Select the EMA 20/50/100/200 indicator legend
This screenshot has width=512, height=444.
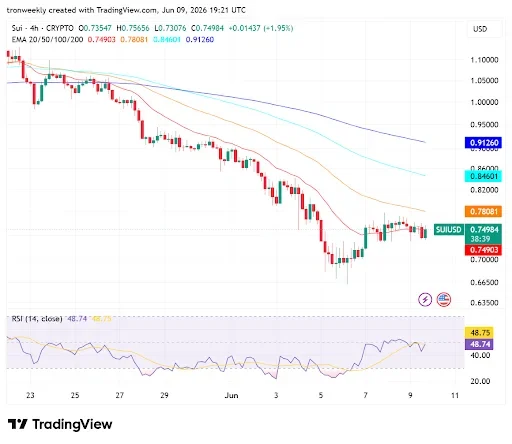(x=47, y=40)
